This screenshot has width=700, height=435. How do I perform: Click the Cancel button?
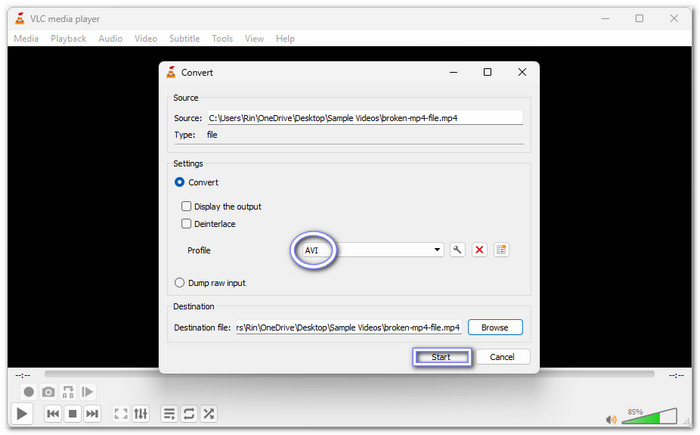[x=502, y=357]
